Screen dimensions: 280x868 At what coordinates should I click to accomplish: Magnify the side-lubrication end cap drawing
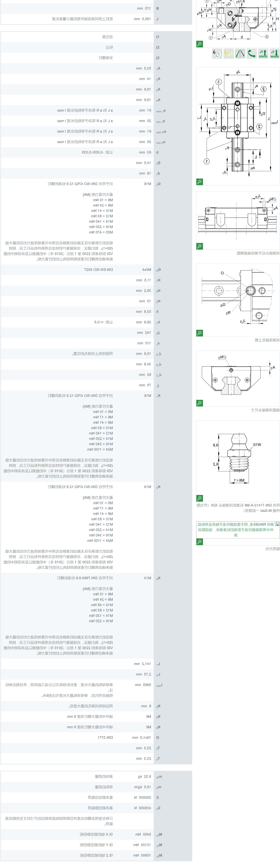click(x=200, y=246)
